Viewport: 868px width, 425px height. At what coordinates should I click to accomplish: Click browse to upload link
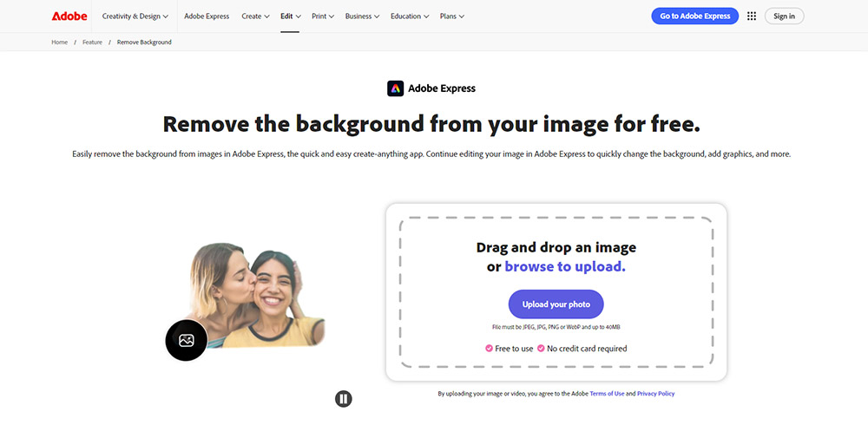click(565, 267)
